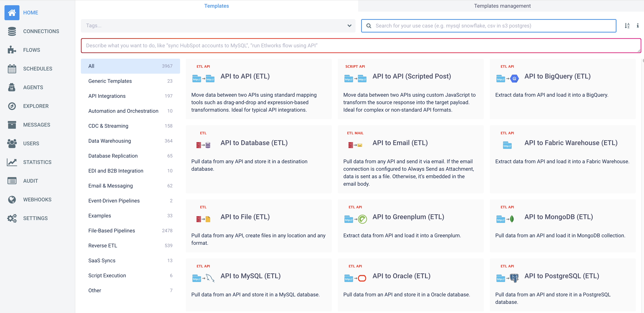The width and height of the screenshot is (644, 313).
Task: Click the API to File flow icon
Action: 203,219
